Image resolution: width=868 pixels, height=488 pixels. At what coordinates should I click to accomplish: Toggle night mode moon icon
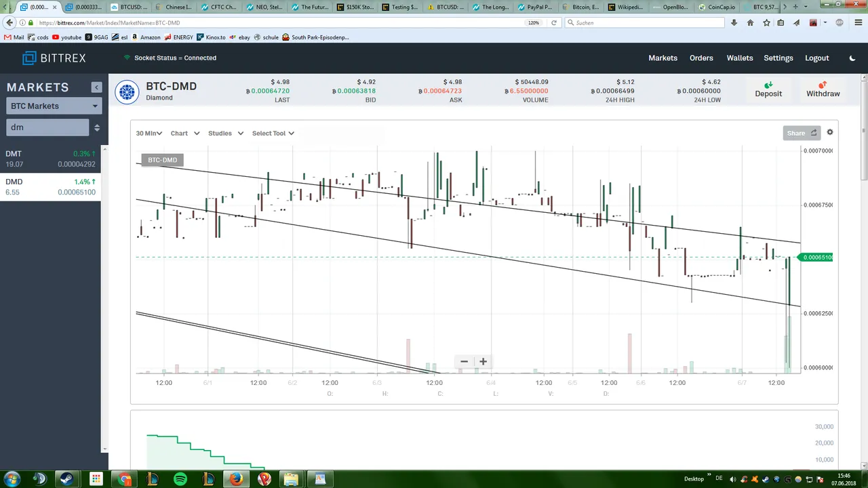(852, 58)
